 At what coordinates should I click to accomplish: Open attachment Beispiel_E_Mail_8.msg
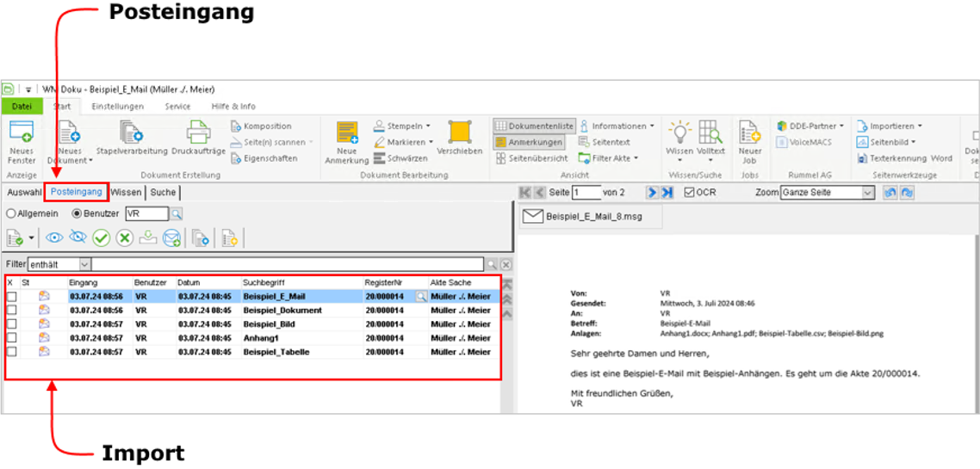coord(590,217)
